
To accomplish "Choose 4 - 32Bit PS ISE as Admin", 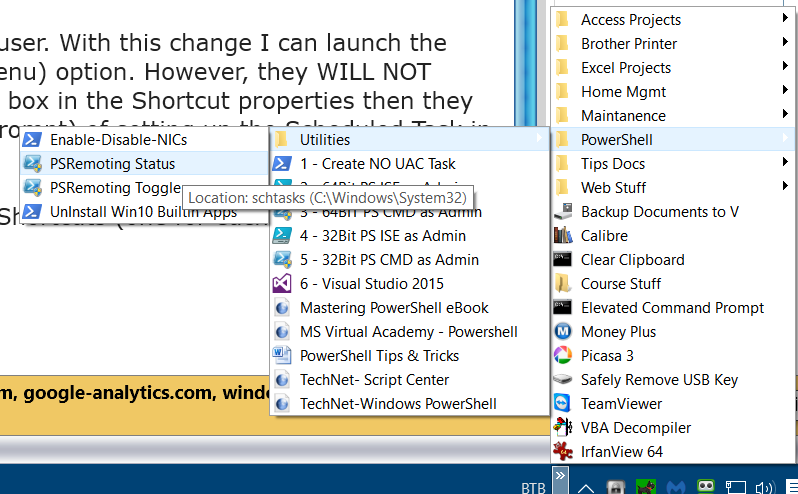I will (x=382, y=236).
